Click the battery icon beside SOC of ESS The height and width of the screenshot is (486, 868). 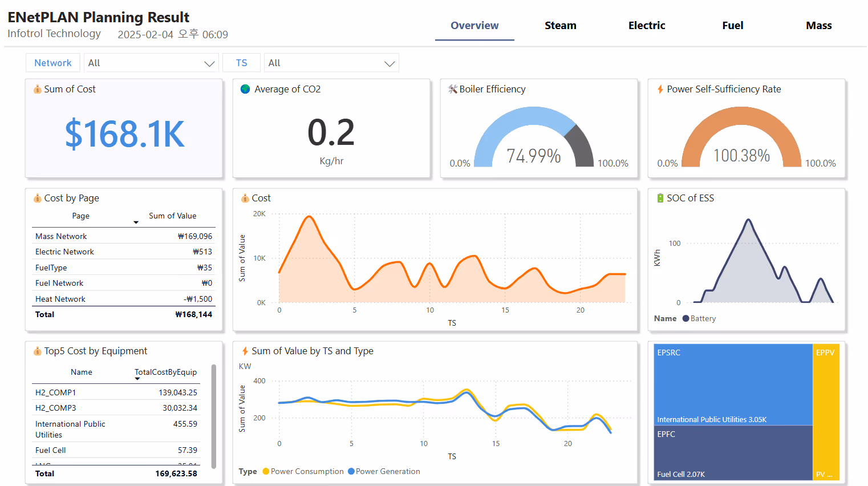(660, 198)
